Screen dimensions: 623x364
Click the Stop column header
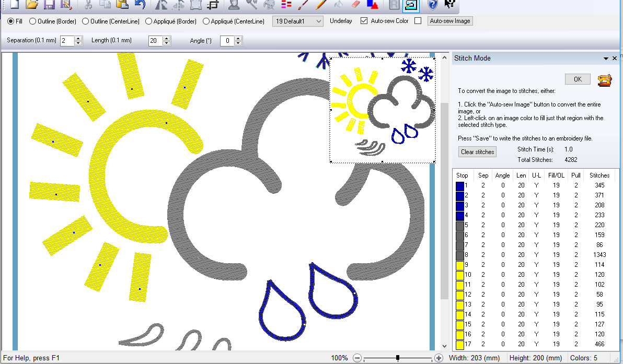[x=462, y=175]
